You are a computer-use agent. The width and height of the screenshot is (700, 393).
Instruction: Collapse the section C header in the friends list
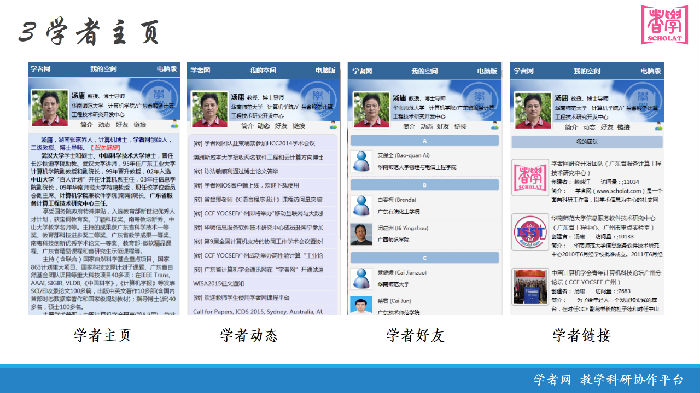pos(425,258)
